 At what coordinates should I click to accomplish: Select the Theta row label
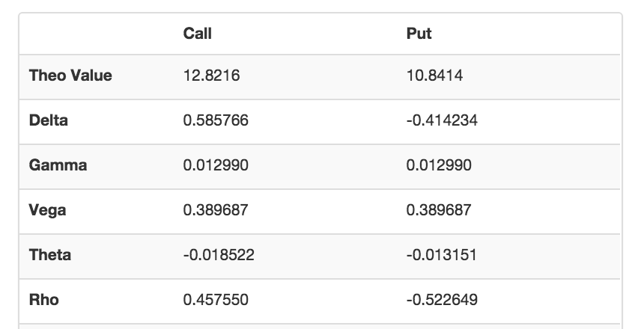click(50, 255)
